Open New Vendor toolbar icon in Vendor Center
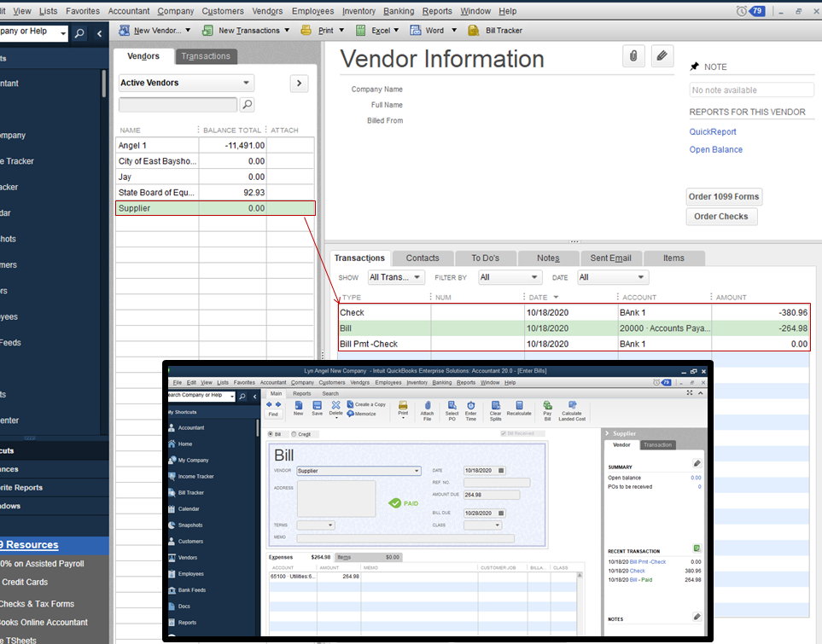Viewport: 822px width, 644px height. click(125, 31)
